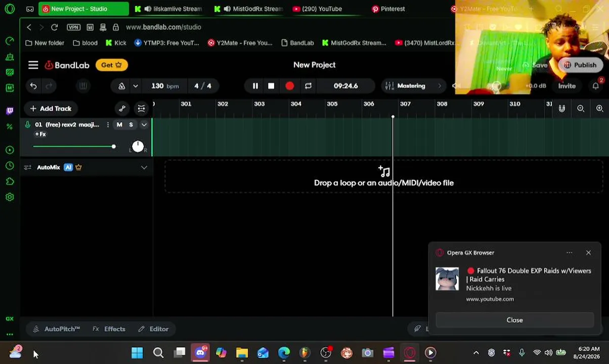
Task: Expand the AutoMix section
Action: (144, 167)
